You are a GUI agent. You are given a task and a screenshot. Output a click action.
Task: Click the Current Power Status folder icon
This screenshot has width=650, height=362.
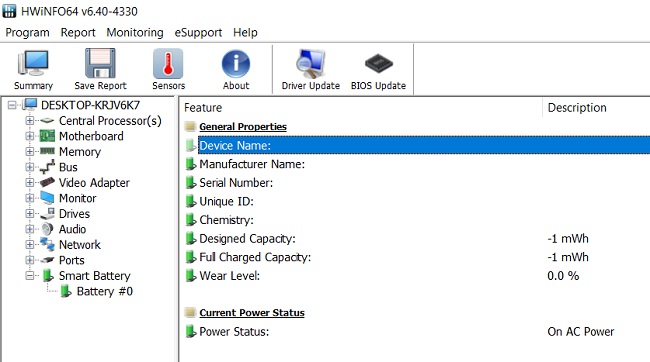tap(190, 313)
